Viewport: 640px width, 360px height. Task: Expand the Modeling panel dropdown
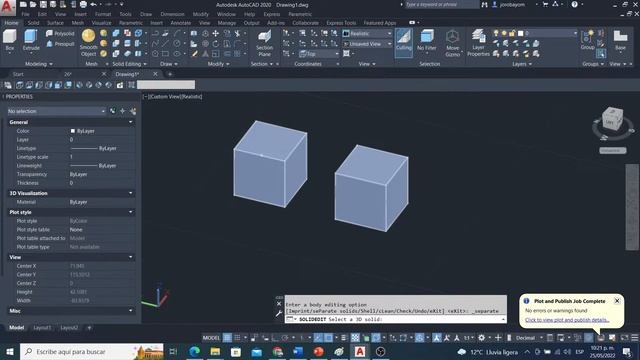[39, 64]
